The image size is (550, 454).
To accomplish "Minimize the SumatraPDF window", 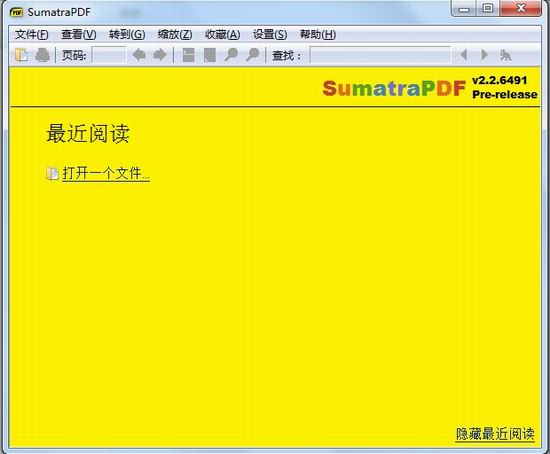I will click(464, 9).
